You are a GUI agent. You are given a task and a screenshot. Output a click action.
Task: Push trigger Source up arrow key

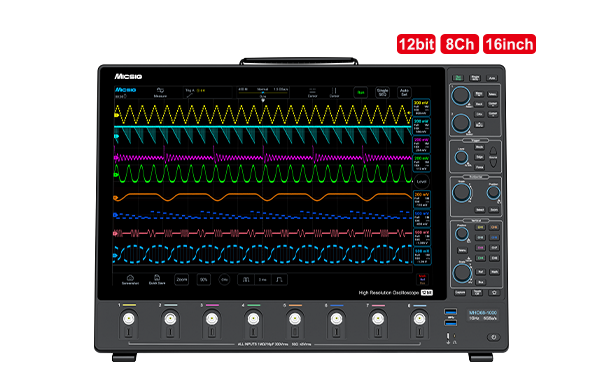[493, 151]
